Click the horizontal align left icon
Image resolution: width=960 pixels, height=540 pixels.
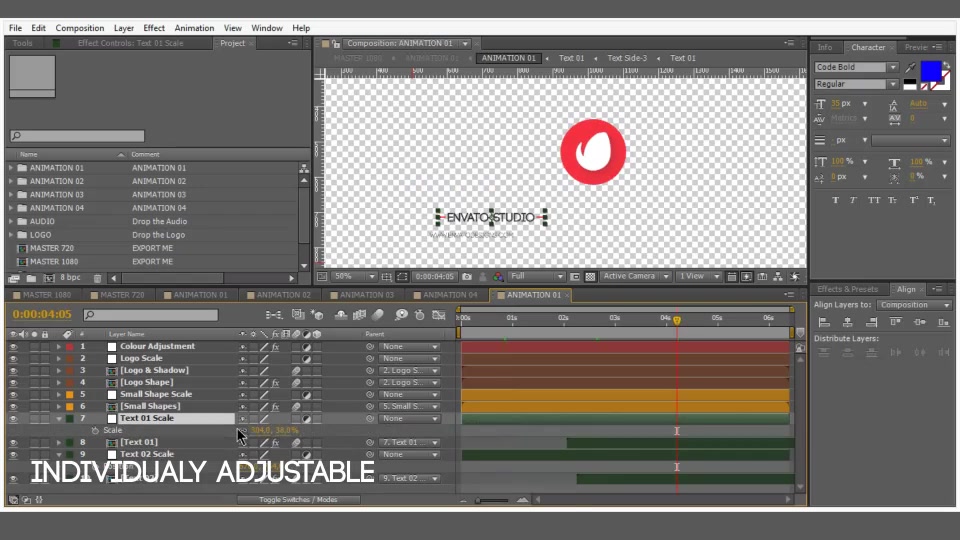point(825,322)
